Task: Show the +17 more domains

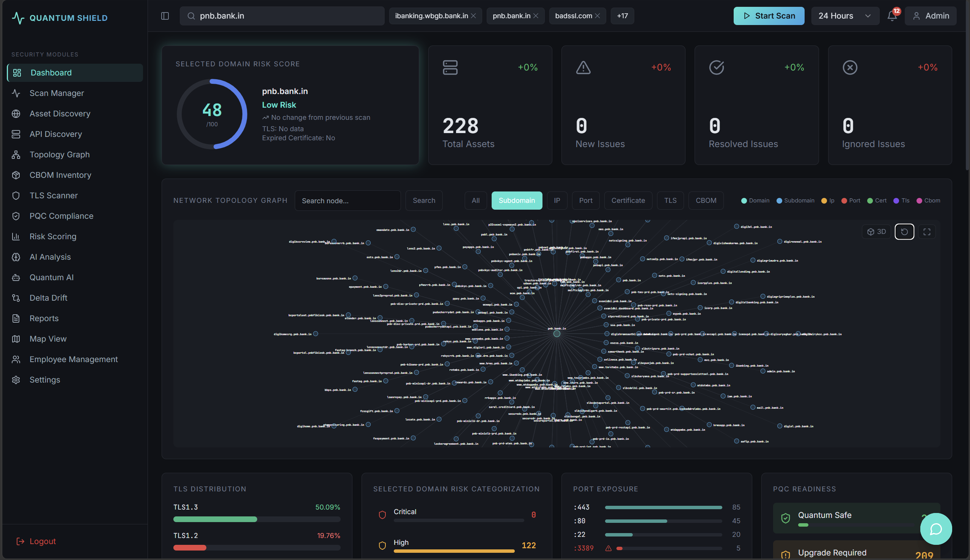Action: click(622, 16)
